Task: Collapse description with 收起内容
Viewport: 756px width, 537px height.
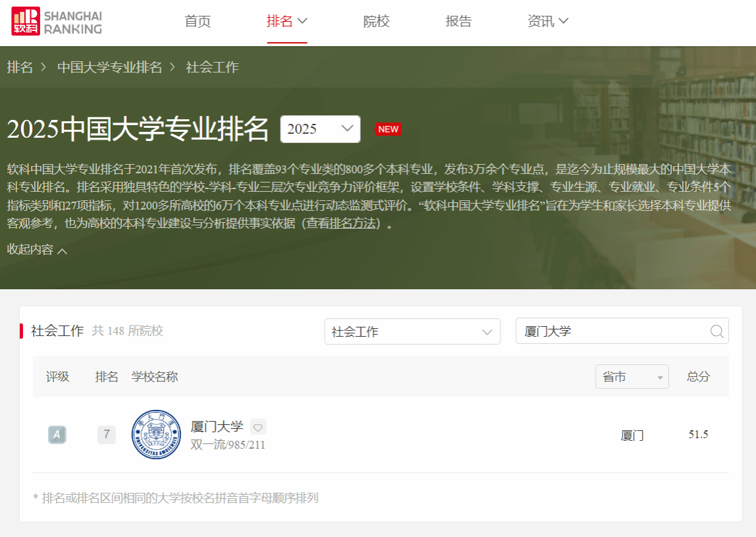Action: pyautogui.click(x=37, y=250)
